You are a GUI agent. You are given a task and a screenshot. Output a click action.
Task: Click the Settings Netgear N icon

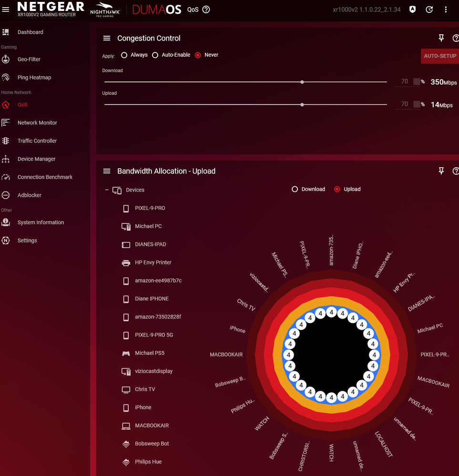pos(5,241)
